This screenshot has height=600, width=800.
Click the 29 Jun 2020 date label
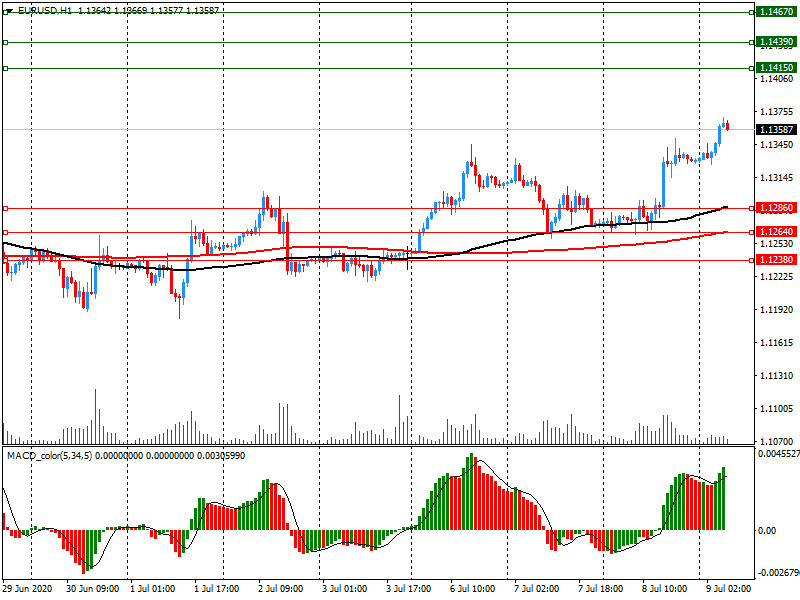coord(28,589)
